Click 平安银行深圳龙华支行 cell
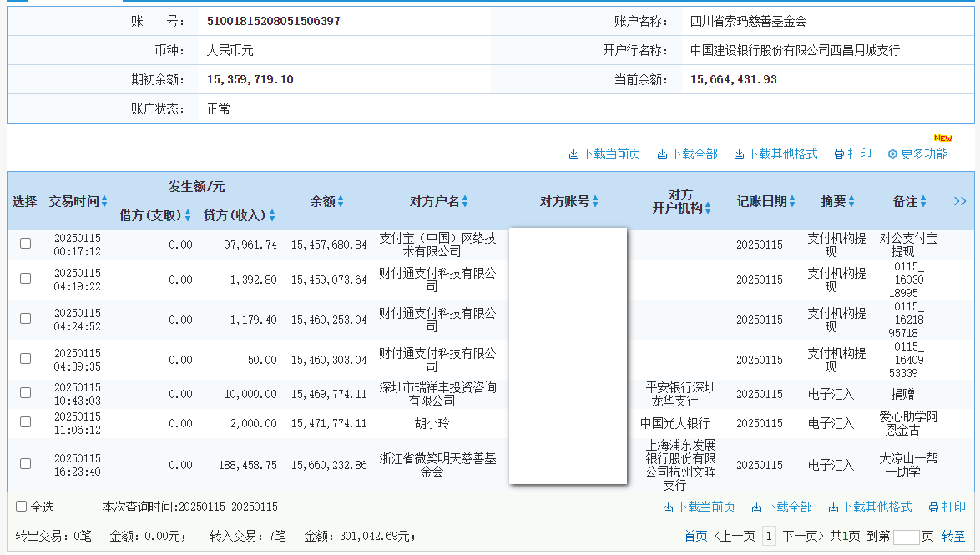The width and height of the screenshot is (980, 555). click(680, 394)
